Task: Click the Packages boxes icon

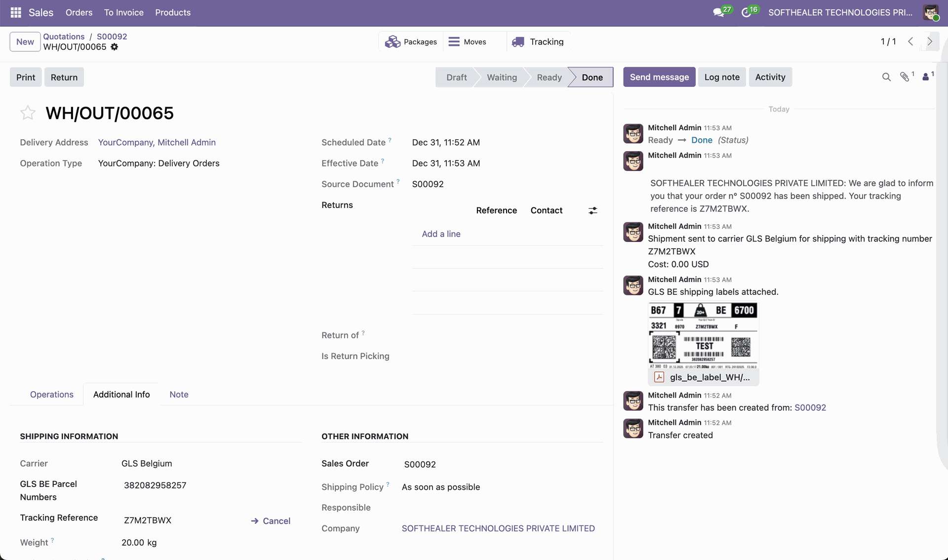Action: tap(393, 42)
